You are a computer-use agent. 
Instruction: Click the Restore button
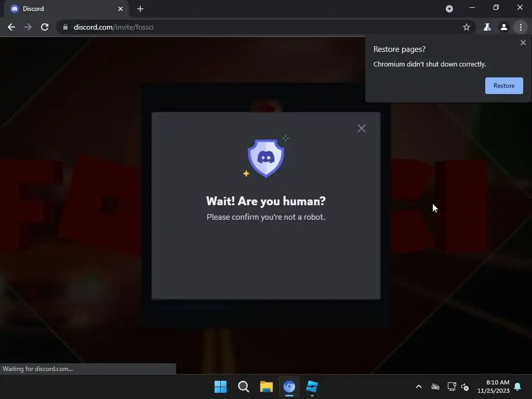(504, 86)
